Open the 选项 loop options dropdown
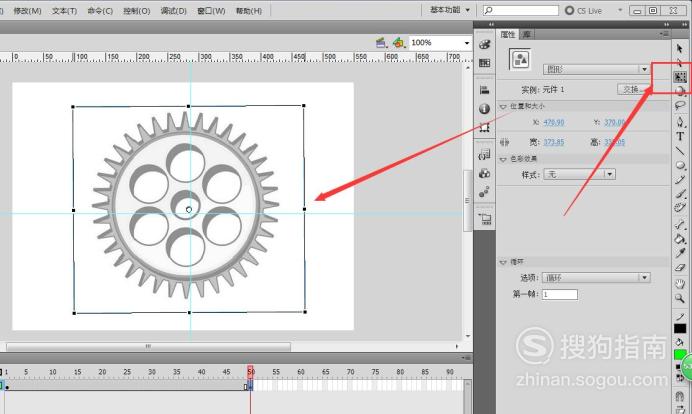 [x=596, y=278]
